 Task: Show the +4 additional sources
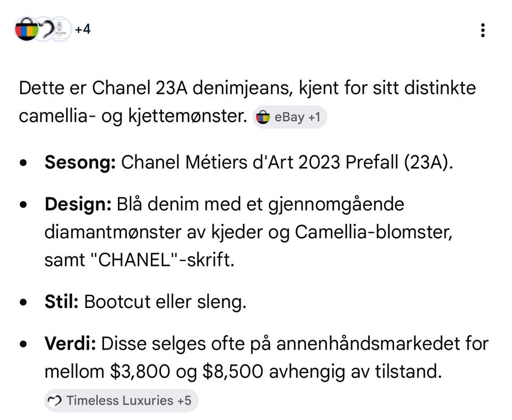pyautogui.click(x=83, y=29)
